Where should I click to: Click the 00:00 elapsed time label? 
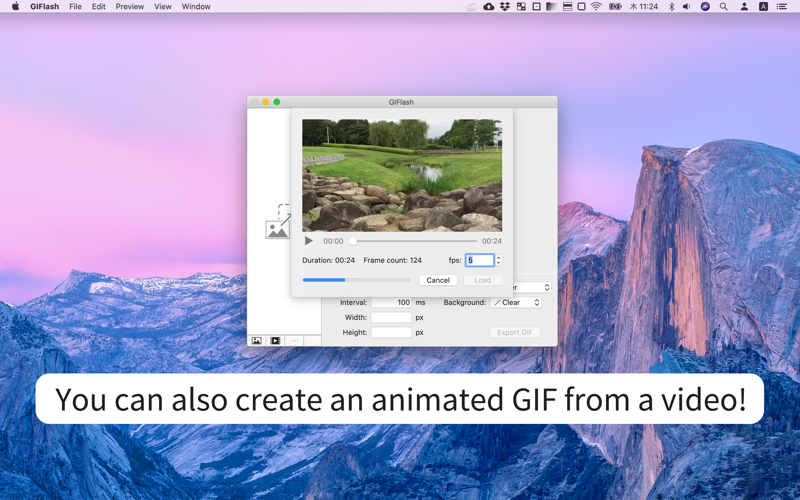click(333, 241)
